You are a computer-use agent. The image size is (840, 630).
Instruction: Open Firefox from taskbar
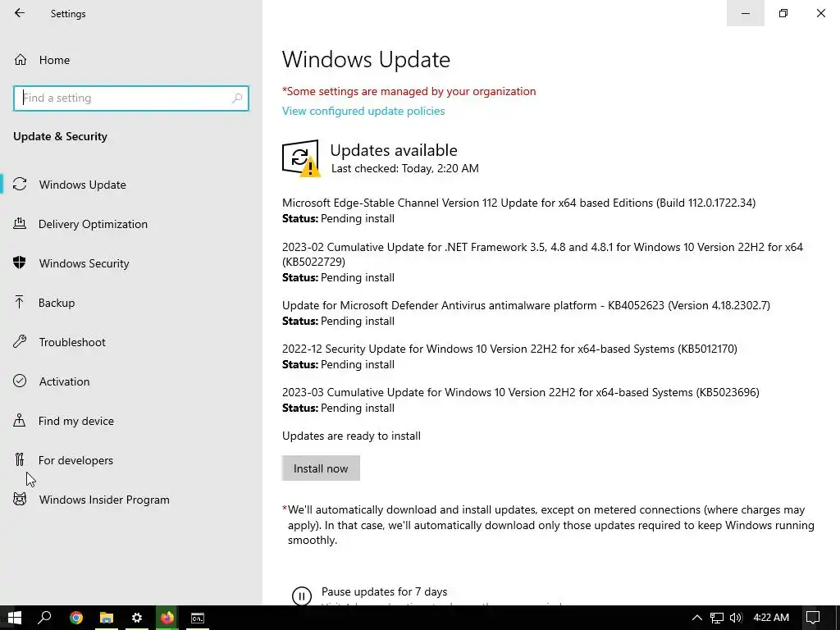click(167, 618)
